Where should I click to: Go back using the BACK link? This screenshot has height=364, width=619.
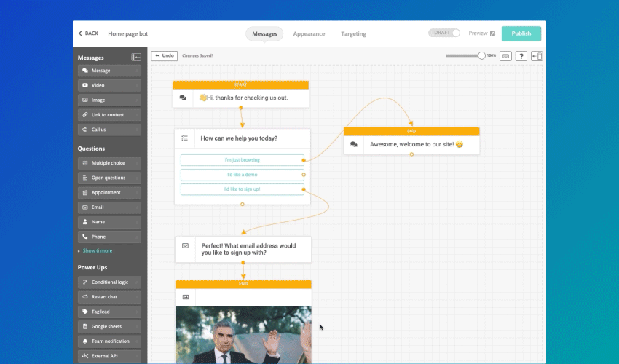tap(88, 33)
